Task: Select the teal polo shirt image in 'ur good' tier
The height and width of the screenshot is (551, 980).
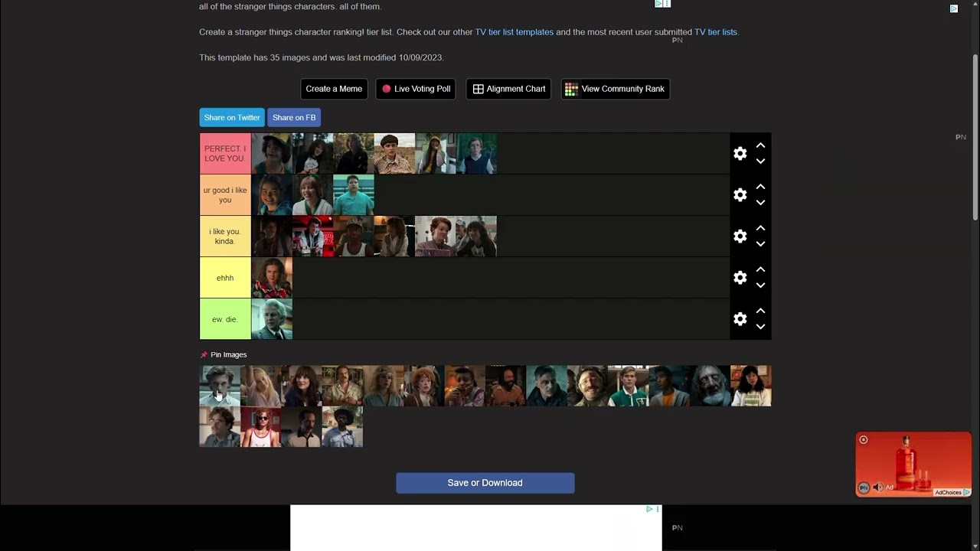Action: point(354,195)
